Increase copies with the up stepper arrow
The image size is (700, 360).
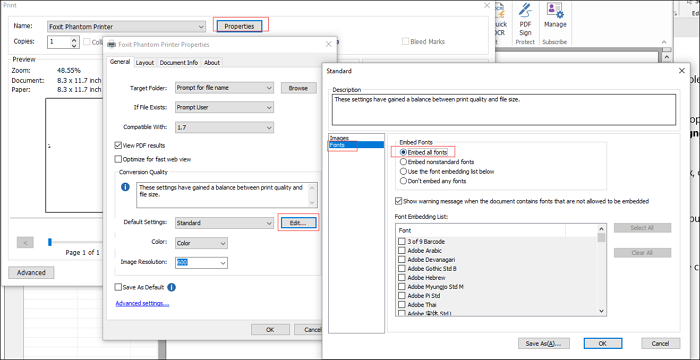point(74,39)
